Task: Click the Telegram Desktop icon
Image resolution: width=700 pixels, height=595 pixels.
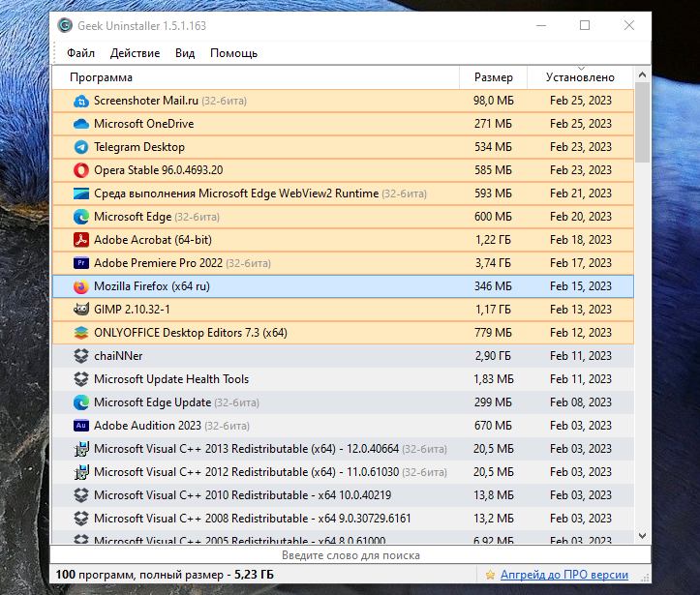Action: (80, 147)
